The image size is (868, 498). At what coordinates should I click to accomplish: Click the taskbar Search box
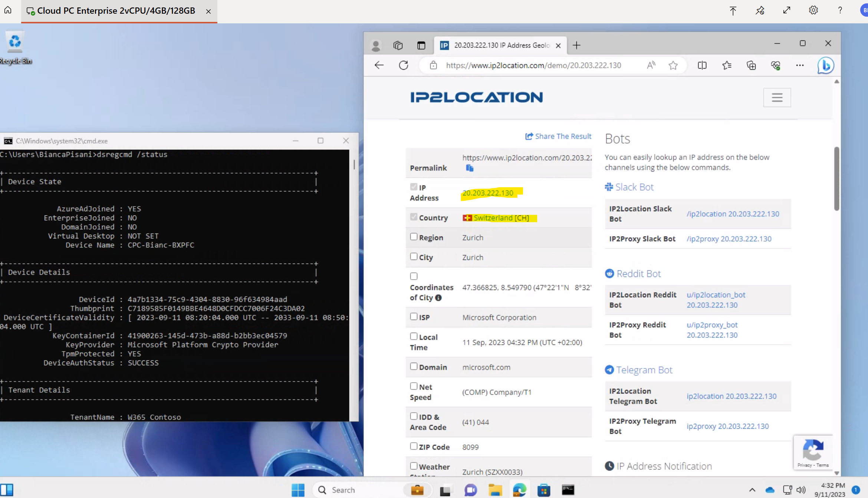coord(358,490)
